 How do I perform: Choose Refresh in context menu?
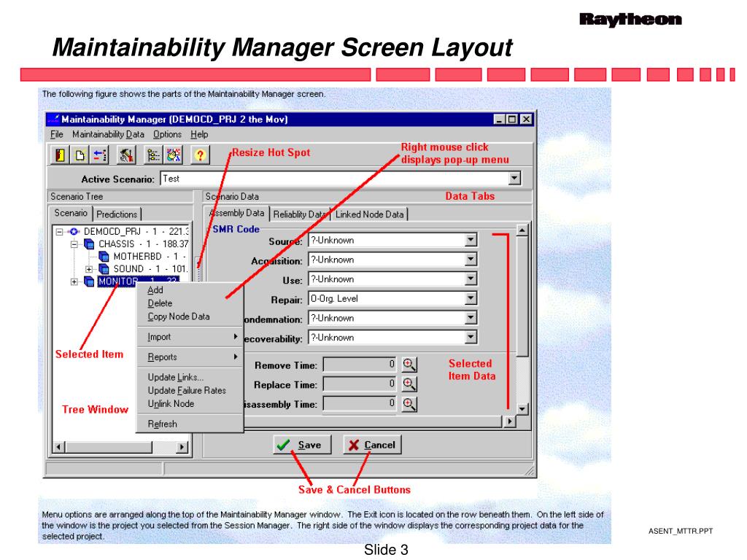pos(190,424)
